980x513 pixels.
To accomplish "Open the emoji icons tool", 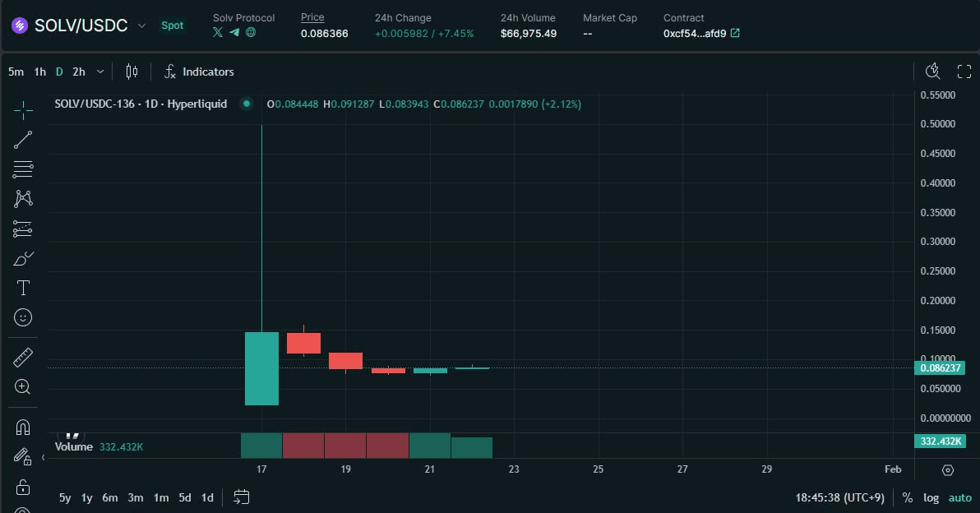I will (23, 317).
